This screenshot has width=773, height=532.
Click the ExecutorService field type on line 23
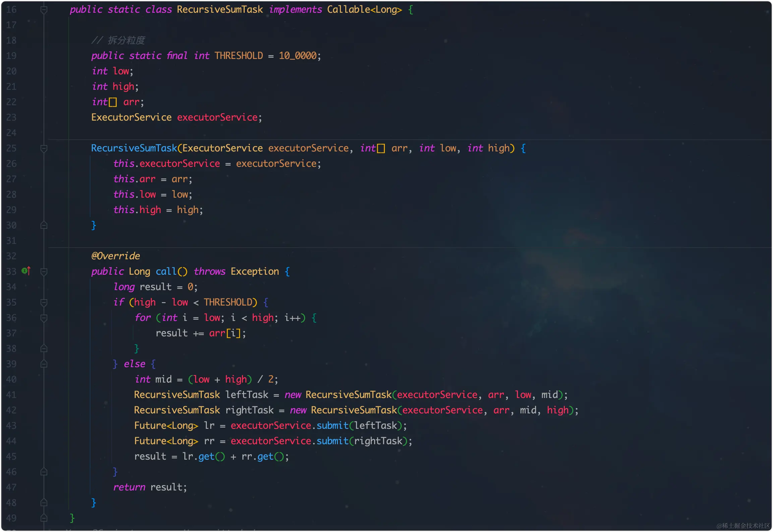click(131, 117)
